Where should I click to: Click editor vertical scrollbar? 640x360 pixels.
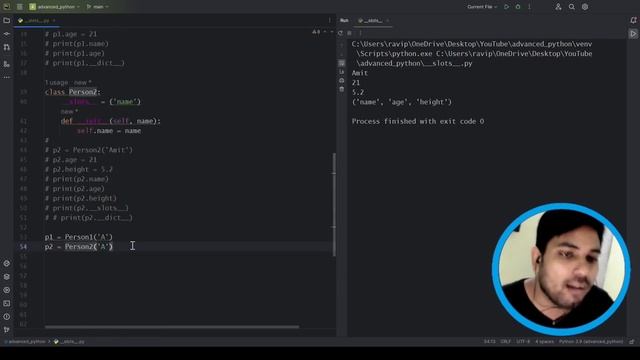(x=334, y=204)
